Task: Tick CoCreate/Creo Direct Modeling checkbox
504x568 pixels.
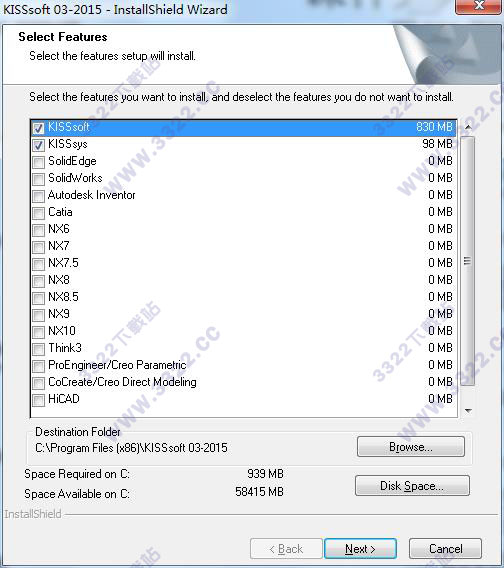Action: pos(38,384)
